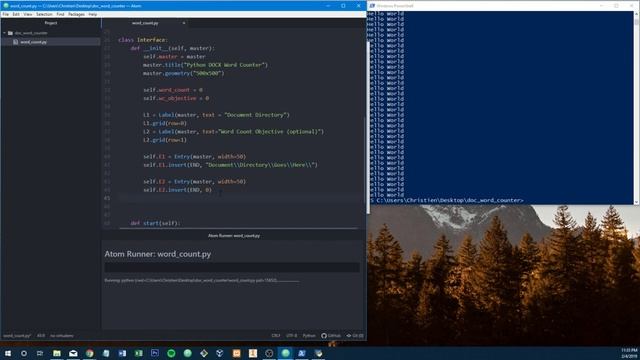Open the Selection menu in Atom

click(x=44, y=14)
